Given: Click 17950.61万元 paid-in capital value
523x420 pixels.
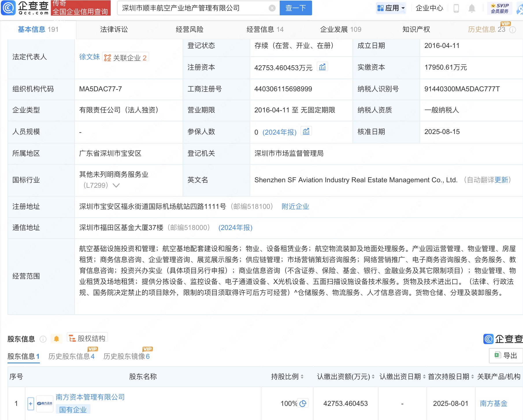Looking at the screenshot, I should (x=446, y=67).
